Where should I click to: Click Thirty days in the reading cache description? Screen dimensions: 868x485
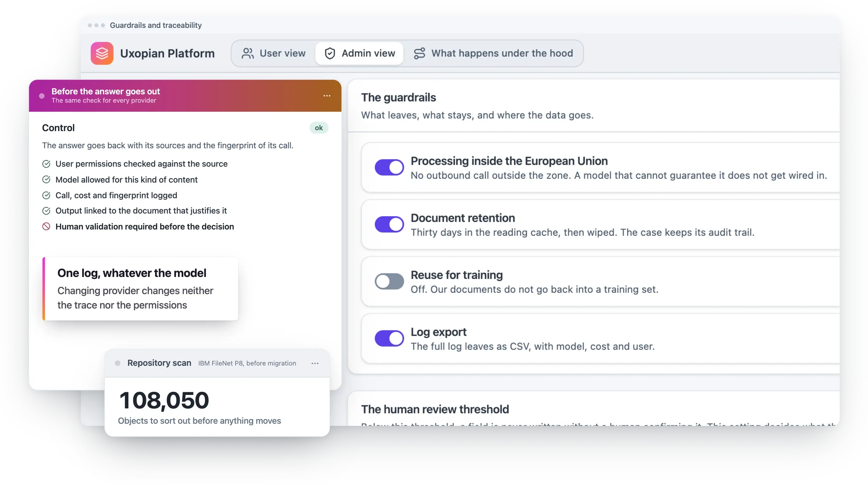(583, 232)
